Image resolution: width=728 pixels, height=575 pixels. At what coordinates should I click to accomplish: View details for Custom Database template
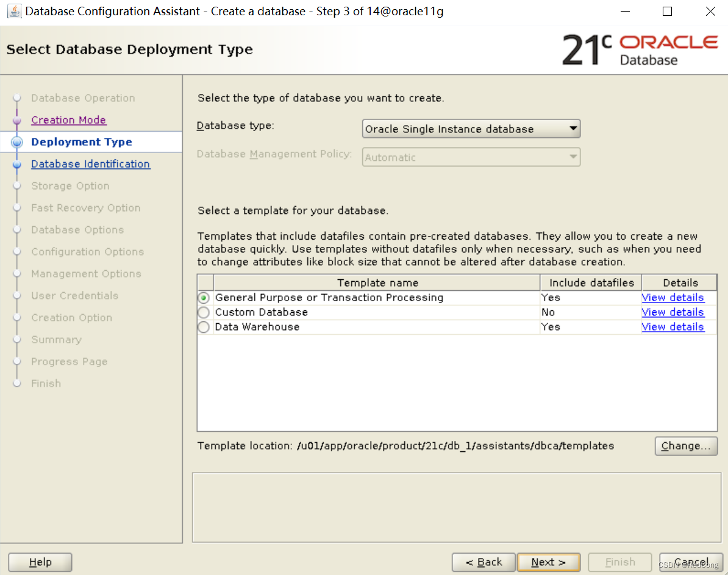click(x=673, y=312)
